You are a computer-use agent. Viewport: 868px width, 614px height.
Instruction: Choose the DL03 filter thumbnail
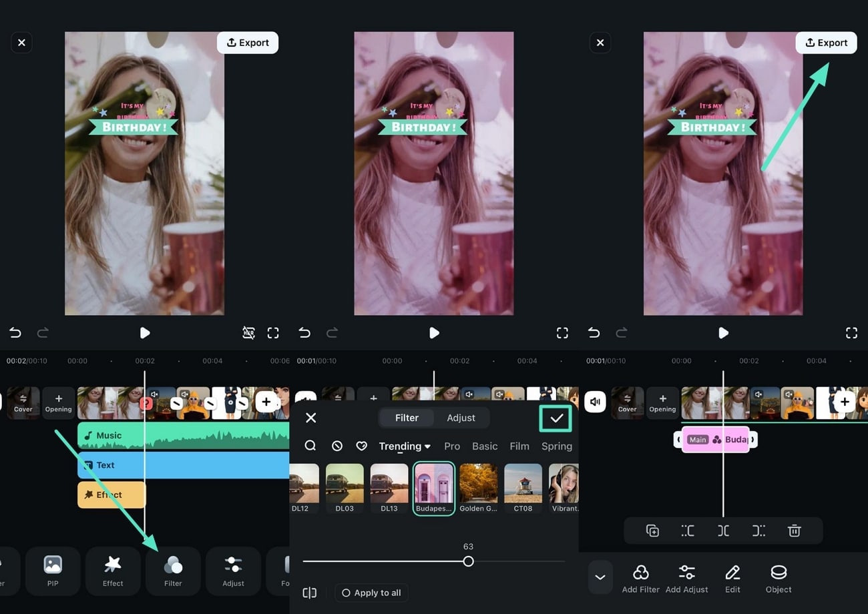345,488
